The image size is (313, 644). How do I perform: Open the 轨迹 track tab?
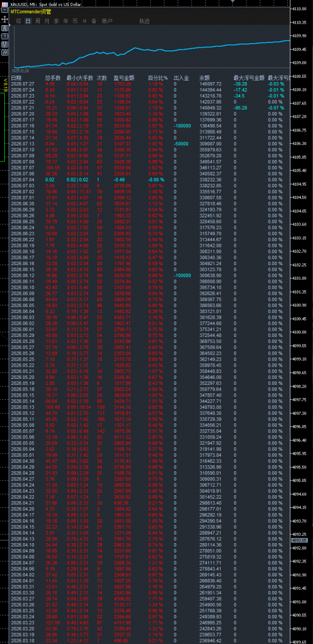[x=144, y=21]
